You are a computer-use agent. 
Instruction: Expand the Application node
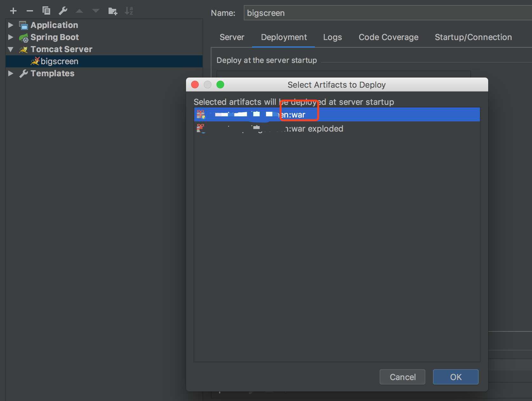click(10, 25)
